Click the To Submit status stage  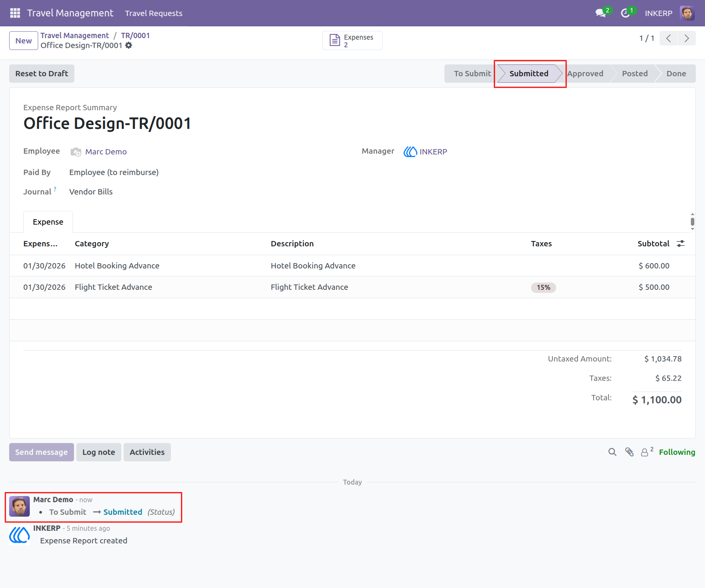point(472,74)
